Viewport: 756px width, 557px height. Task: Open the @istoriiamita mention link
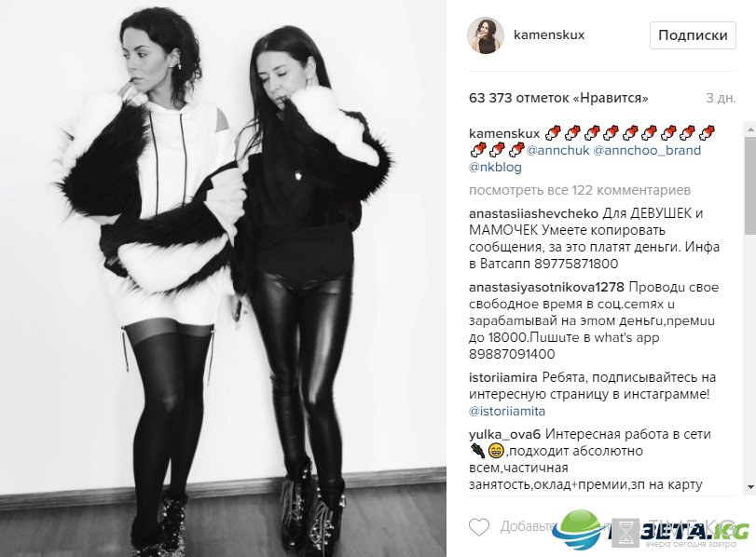click(507, 411)
